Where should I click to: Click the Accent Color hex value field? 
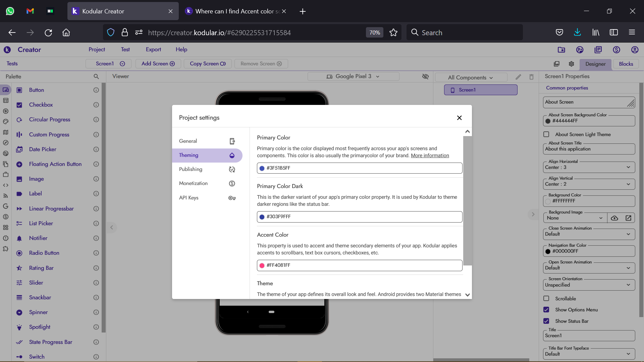(360, 265)
